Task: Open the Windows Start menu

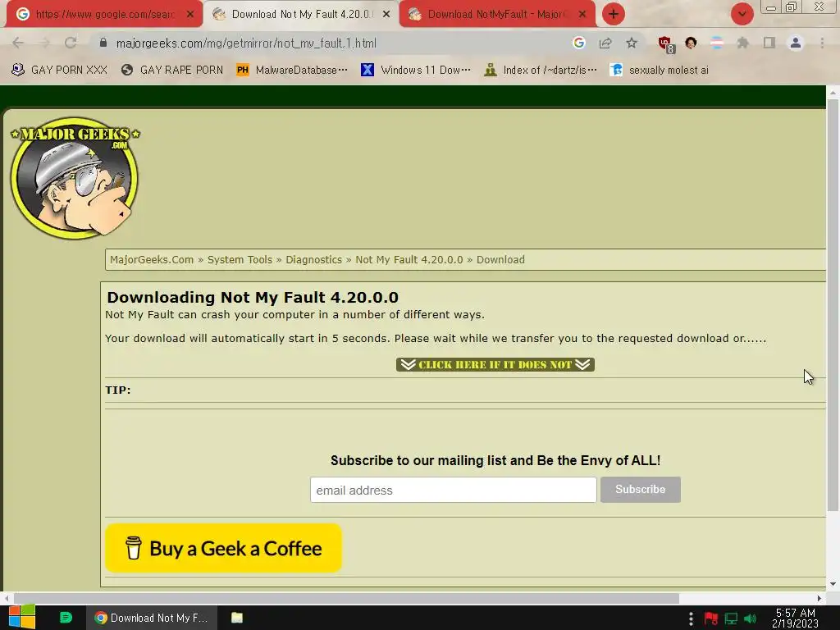Action: tap(21, 618)
